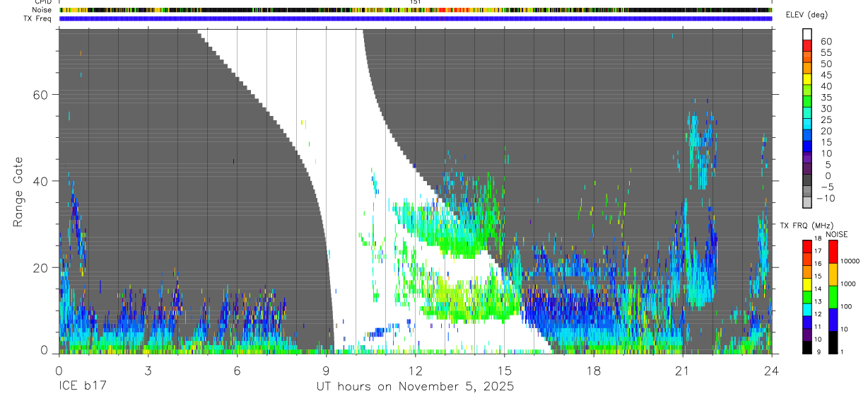Click x-axis tick label '15'

point(504,370)
